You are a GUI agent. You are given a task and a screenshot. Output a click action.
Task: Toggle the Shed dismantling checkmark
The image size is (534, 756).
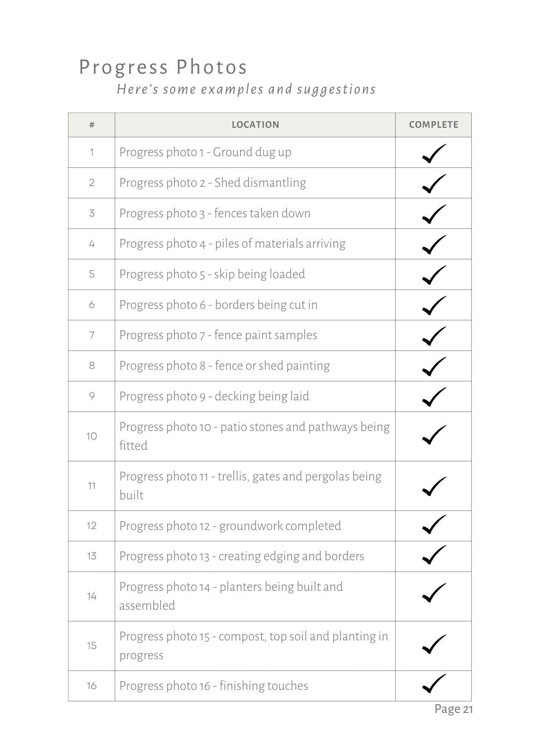pyautogui.click(x=434, y=184)
